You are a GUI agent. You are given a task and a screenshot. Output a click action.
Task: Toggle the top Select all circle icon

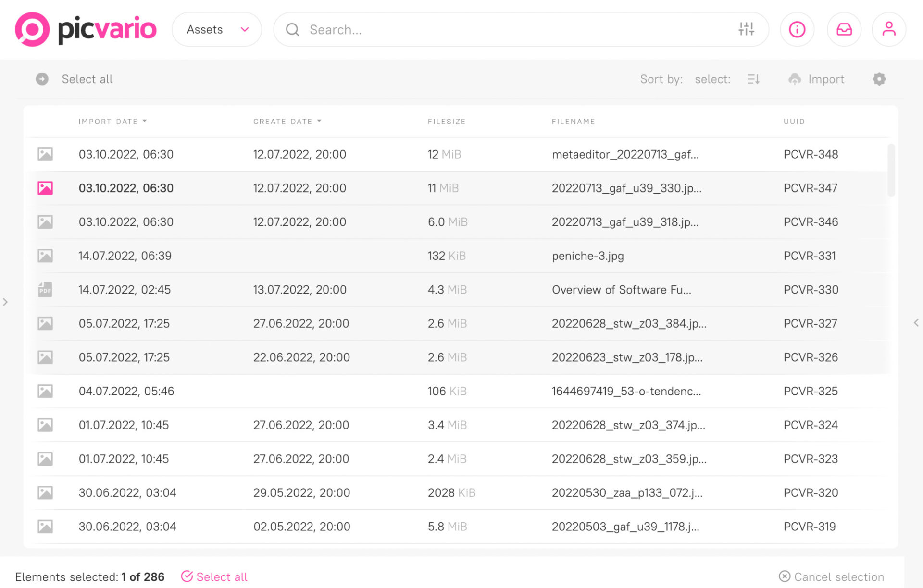(x=42, y=79)
